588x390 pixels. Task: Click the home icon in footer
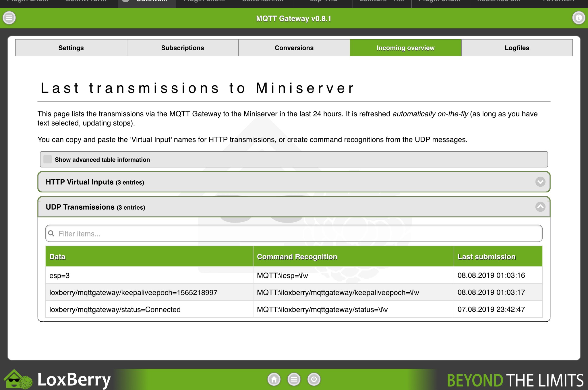point(274,379)
